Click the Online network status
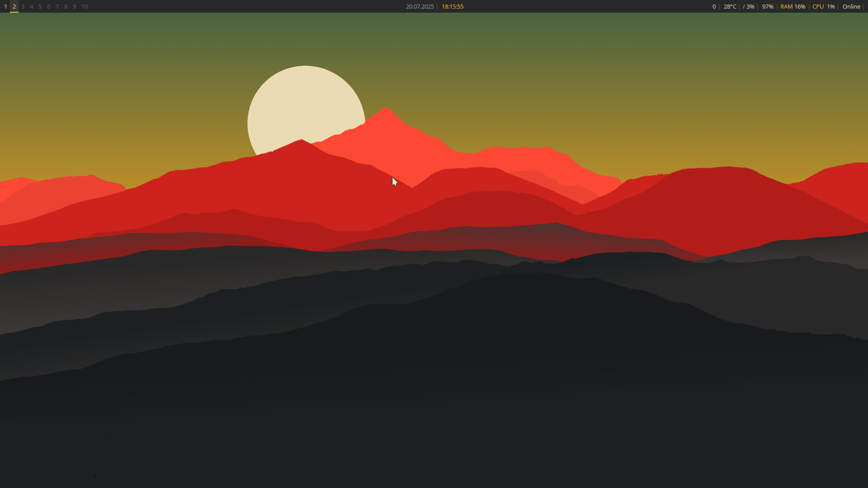The image size is (868, 488). [851, 6]
